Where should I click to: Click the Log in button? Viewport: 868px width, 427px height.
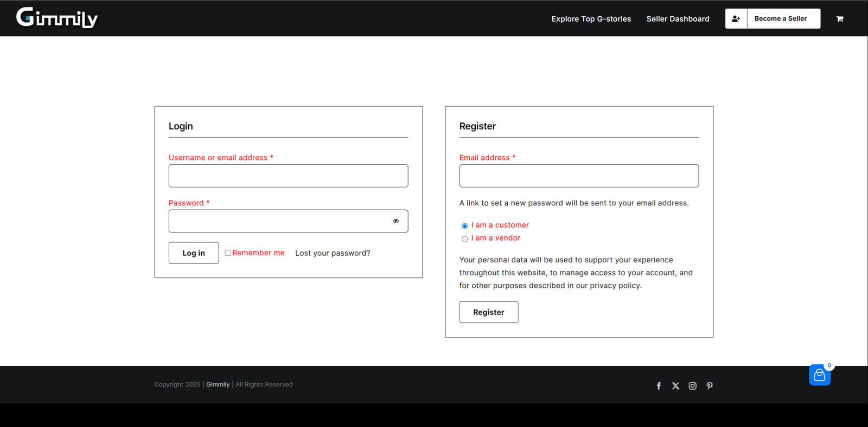[194, 253]
